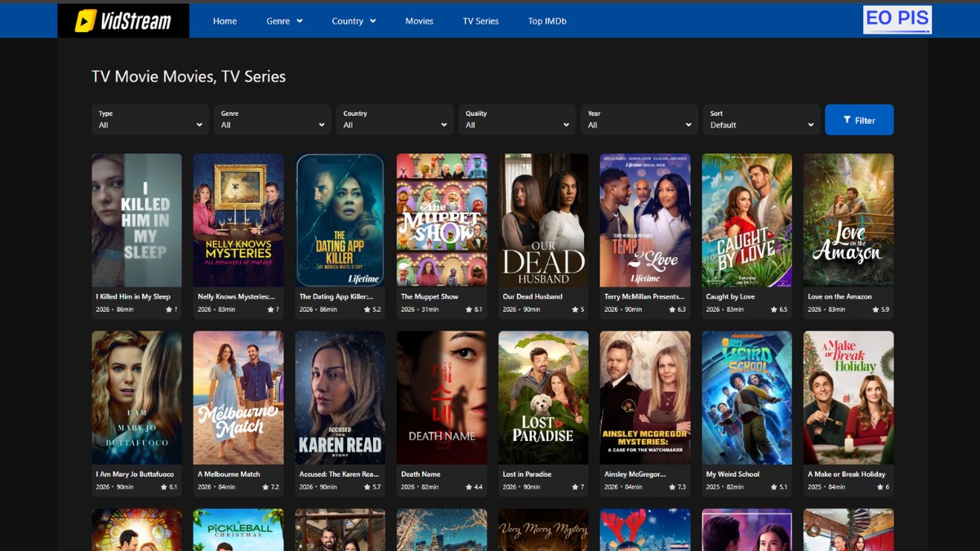Click the EO PIS badge in header
This screenshot has height=551, width=980.
point(897,19)
